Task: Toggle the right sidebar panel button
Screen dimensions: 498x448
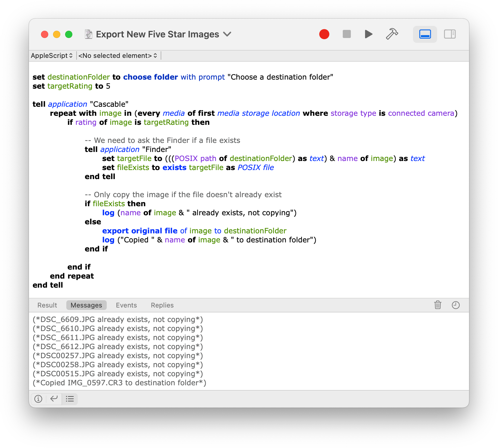Action: point(450,34)
